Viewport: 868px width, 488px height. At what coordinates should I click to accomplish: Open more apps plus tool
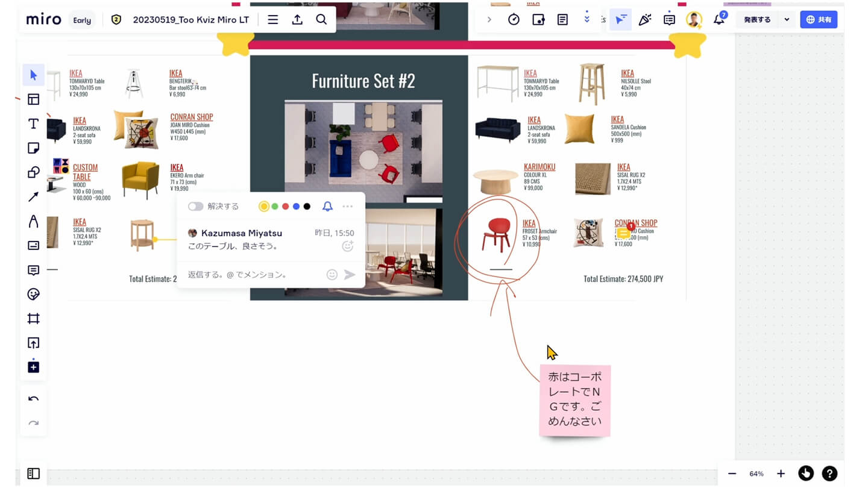coord(33,367)
